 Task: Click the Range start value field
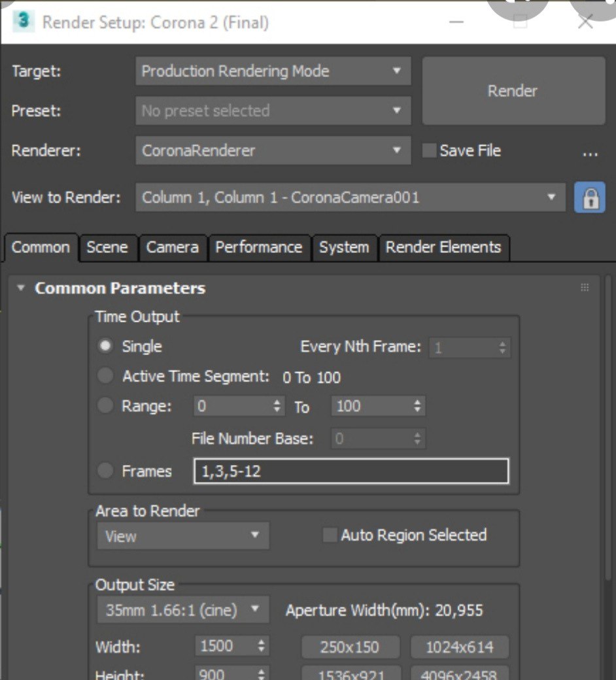pyautogui.click(x=233, y=406)
